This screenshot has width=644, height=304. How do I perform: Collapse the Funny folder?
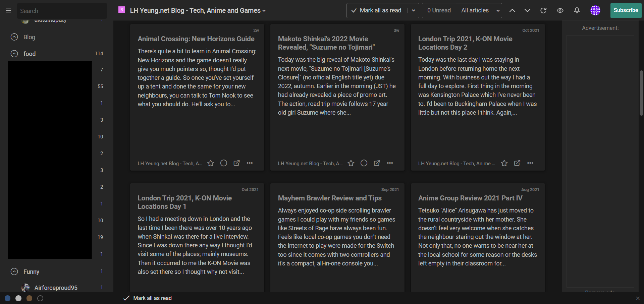[14, 271]
